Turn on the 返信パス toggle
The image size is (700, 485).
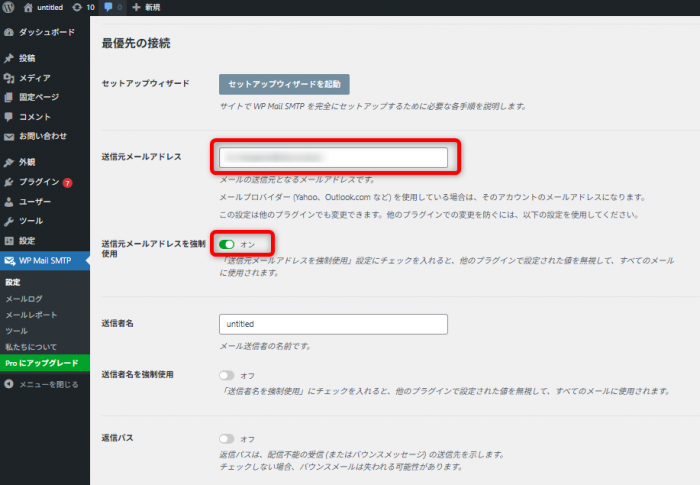click(x=227, y=439)
